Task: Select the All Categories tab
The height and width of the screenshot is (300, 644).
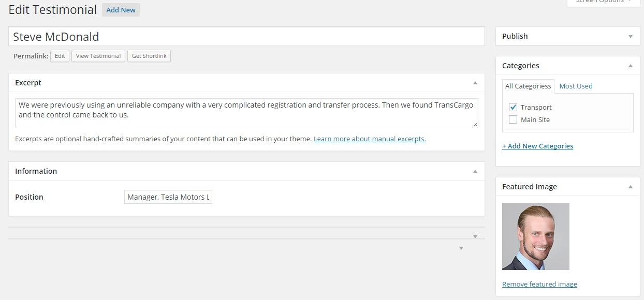Action: [528, 86]
